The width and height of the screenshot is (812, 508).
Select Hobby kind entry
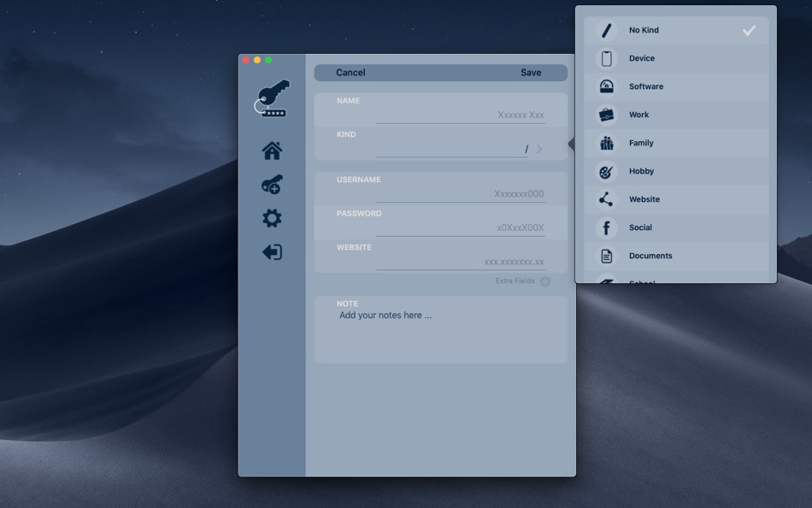[676, 171]
